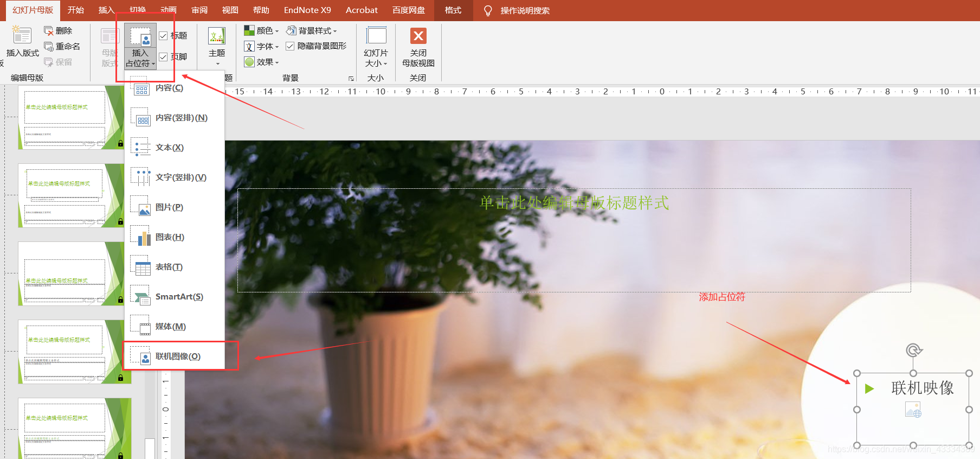The image size is (980, 459).
Task: Close master view with red X icon
Action: [x=418, y=36]
